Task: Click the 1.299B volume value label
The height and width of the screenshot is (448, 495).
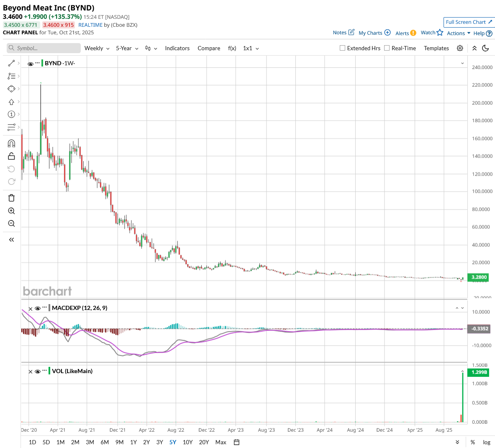Action: (x=479, y=372)
